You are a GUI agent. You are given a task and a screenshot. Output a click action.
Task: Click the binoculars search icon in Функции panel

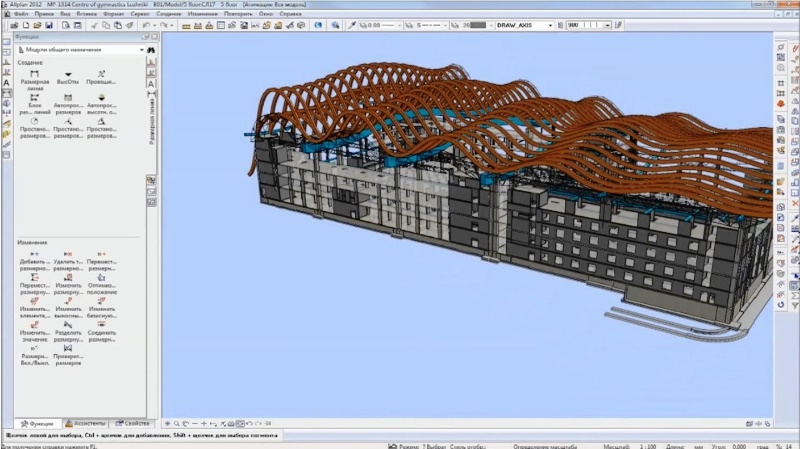click(x=151, y=50)
